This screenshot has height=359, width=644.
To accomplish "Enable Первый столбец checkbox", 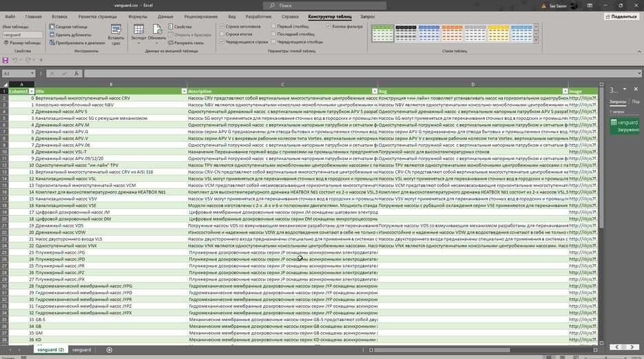I will (273, 26).
